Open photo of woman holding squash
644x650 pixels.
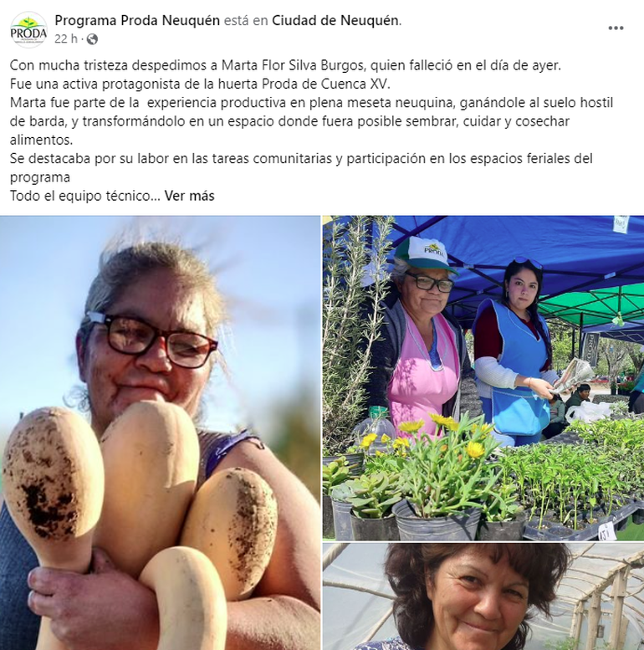tap(160, 432)
